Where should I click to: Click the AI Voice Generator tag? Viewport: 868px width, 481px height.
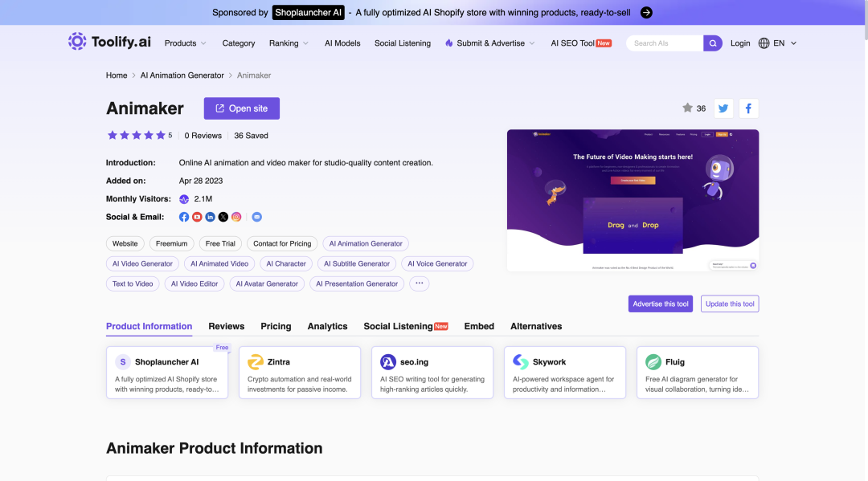coord(437,263)
